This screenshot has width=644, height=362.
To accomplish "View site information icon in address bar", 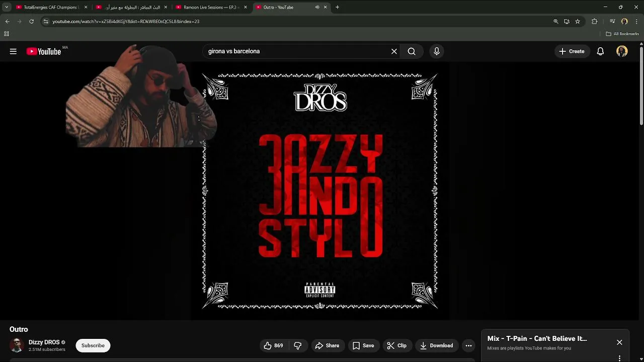I will (x=46, y=21).
